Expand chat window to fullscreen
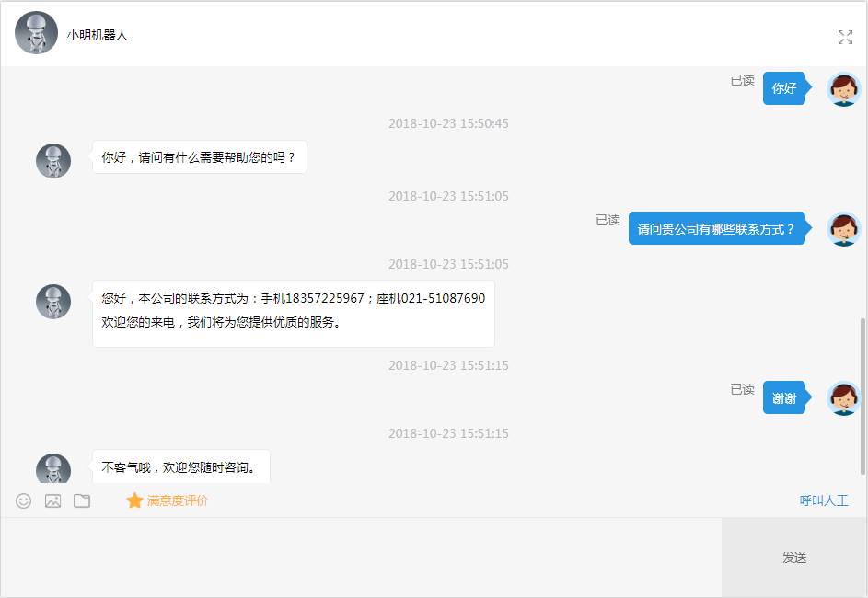The image size is (868, 598). (845, 37)
